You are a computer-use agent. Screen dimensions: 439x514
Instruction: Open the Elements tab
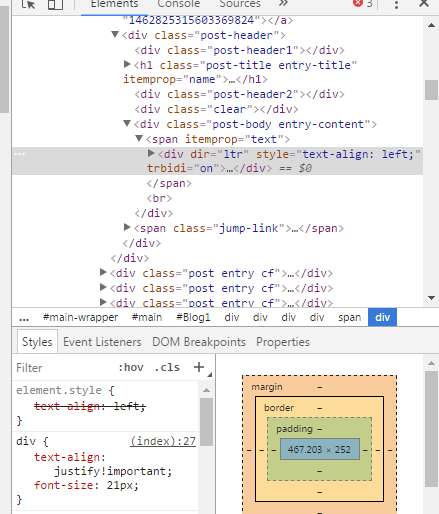114,4
